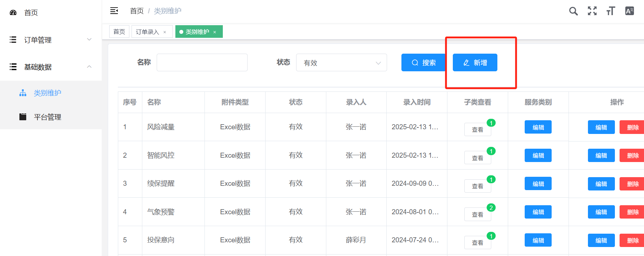Open the 状态 dropdown showing 有效
The image size is (644, 256).
[x=341, y=63]
